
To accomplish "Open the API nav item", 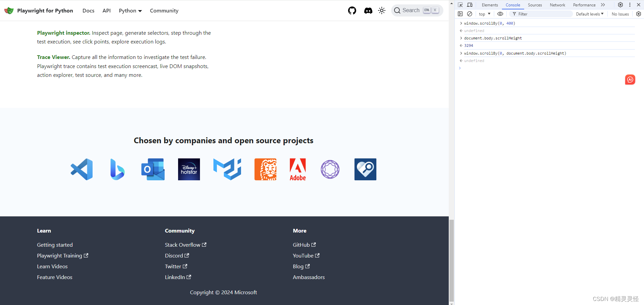I will point(107,10).
